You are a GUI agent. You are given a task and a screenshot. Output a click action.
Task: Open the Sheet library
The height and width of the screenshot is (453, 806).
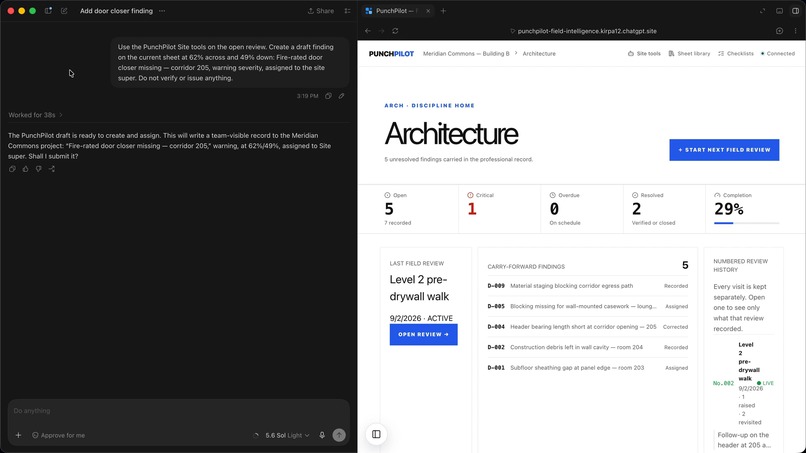tap(689, 53)
